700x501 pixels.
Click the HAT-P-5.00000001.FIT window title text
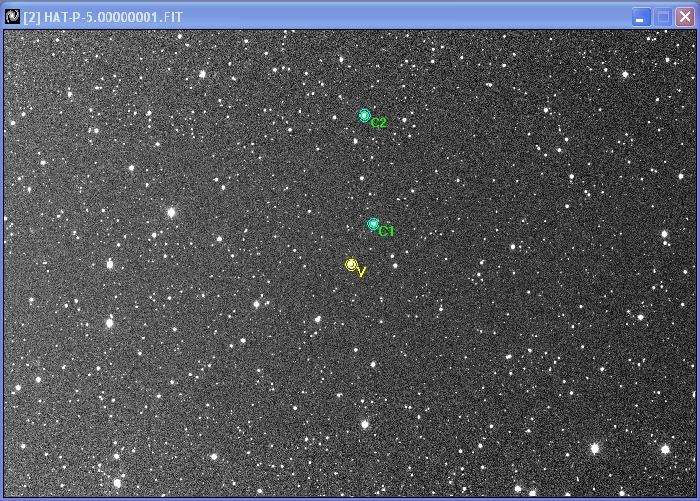click(103, 17)
